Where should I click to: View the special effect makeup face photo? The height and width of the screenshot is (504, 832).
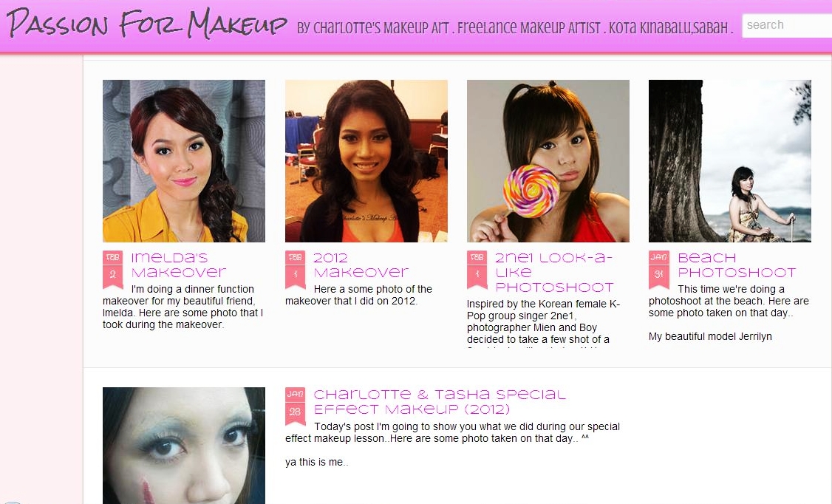tap(183, 446)
